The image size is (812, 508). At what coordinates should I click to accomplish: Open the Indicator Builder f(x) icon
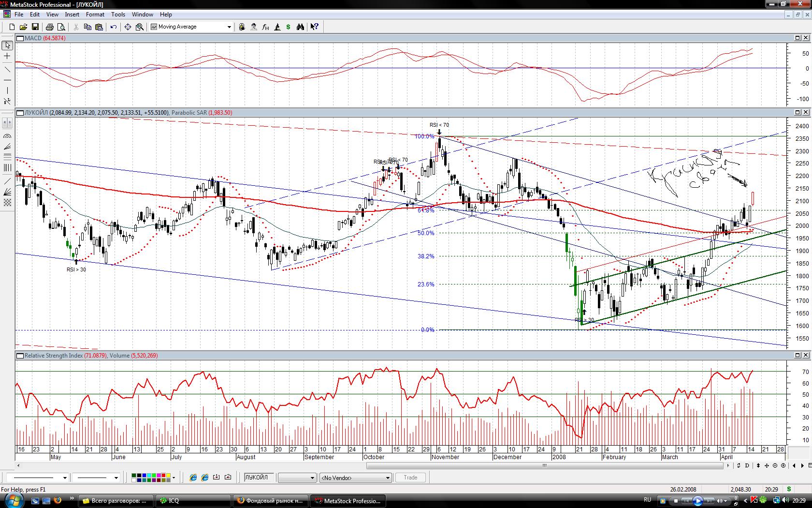(x=265, y=27)
